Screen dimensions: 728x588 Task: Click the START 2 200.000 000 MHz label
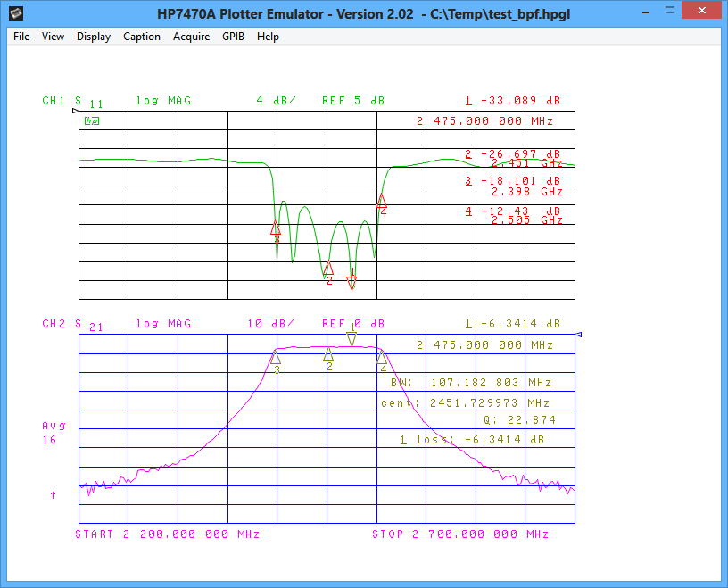point(167,534)
